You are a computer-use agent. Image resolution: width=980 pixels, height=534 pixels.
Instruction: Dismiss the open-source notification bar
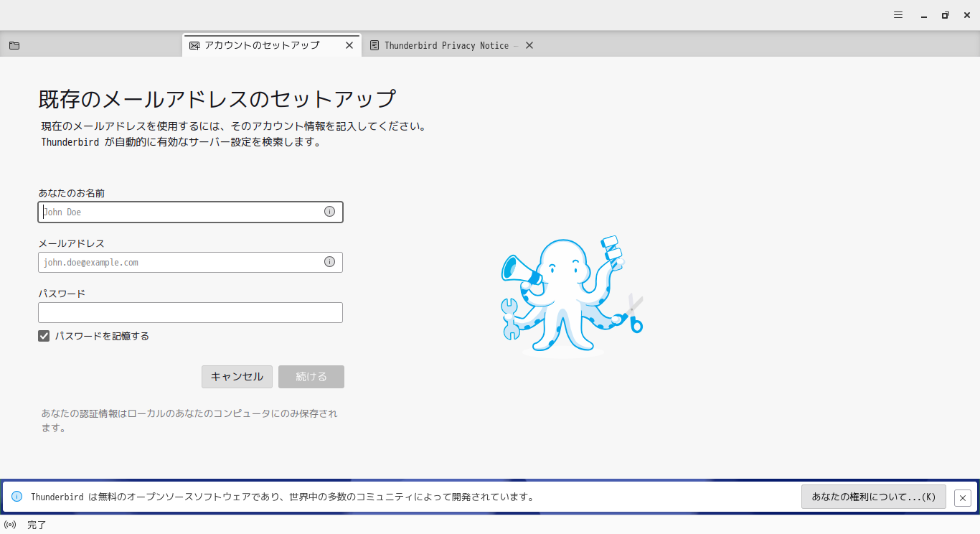coord(963,497)
